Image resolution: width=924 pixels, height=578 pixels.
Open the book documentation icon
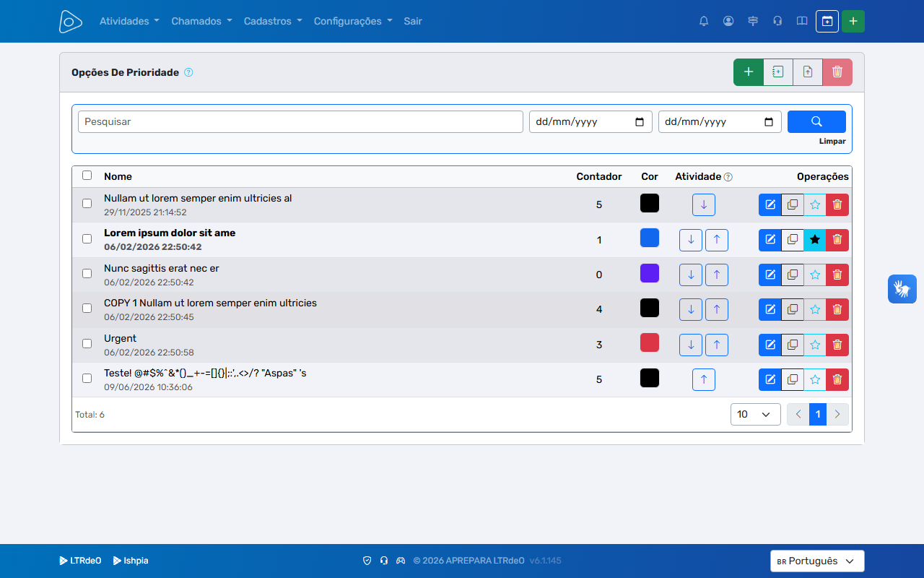click(802, 21)
